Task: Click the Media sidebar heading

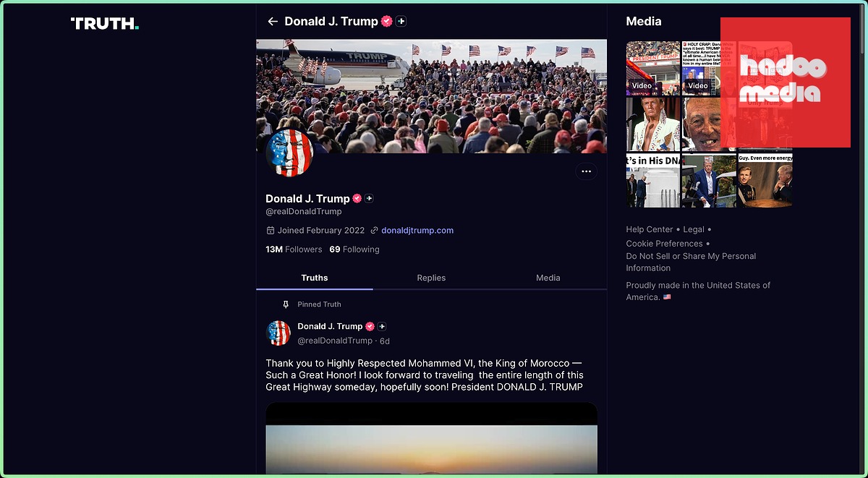Action: click(644, 22)
